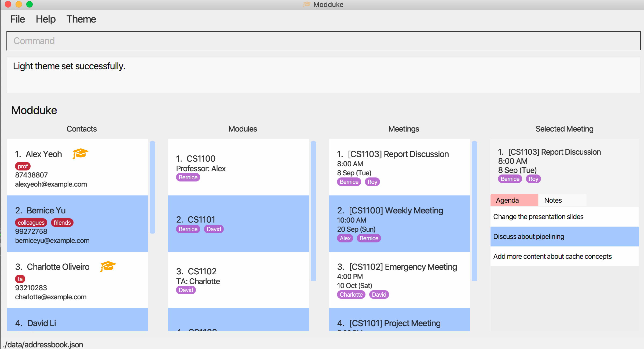
Task: Select module CS1102
Action: pos(238,280)
